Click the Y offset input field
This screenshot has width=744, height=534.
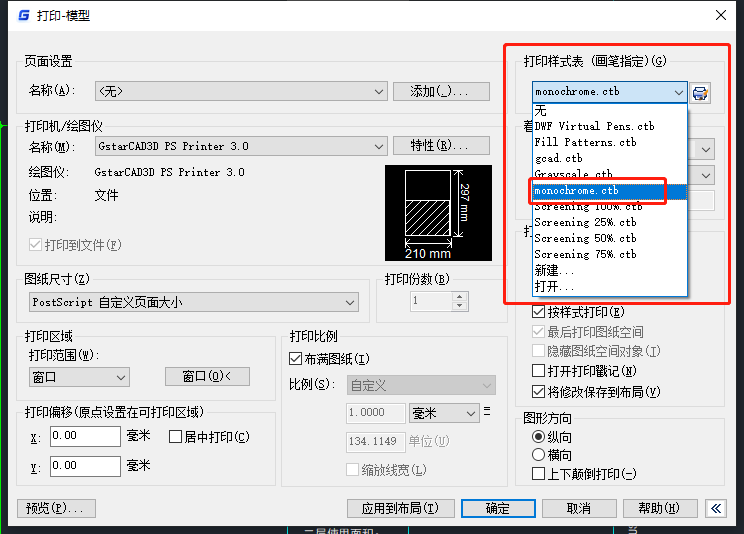(85, 466)
